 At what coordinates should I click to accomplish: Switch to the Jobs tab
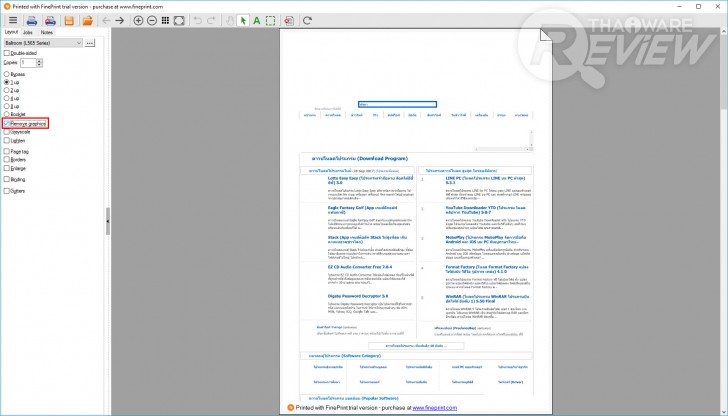(x=28, y=32)
